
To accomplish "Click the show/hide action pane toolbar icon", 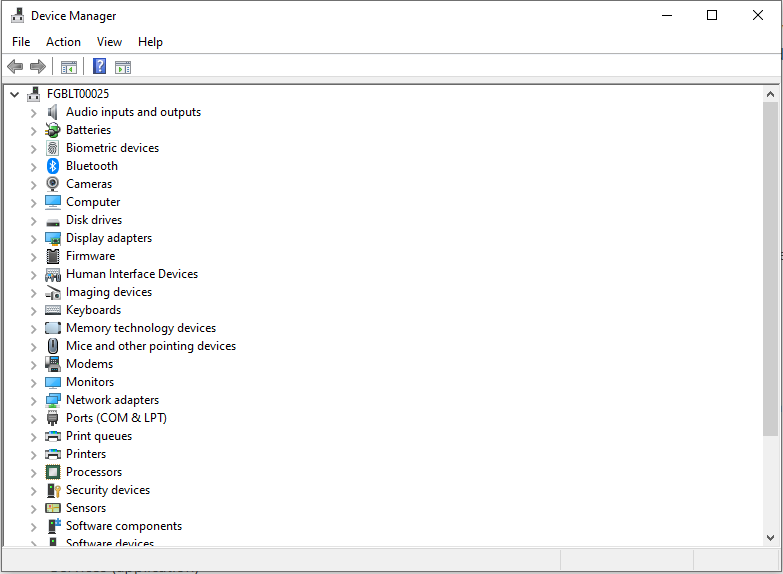I will click(x=123, y=67).
